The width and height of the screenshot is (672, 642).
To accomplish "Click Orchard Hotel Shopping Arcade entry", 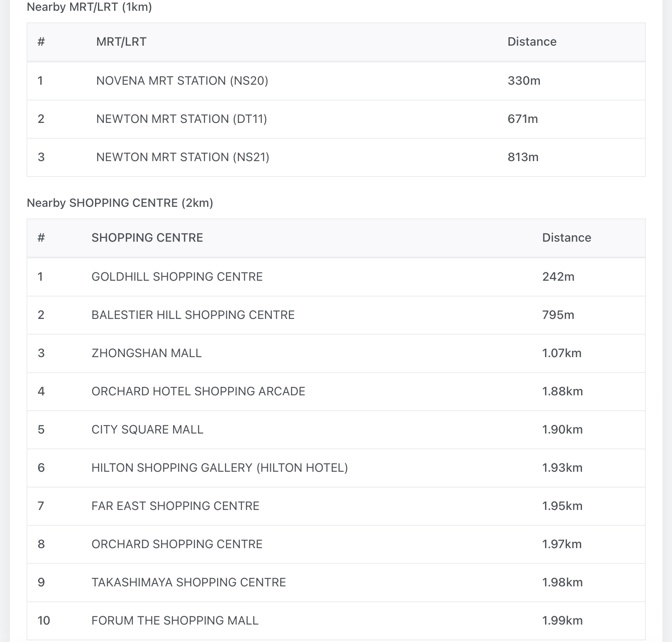I will point(198,391).
